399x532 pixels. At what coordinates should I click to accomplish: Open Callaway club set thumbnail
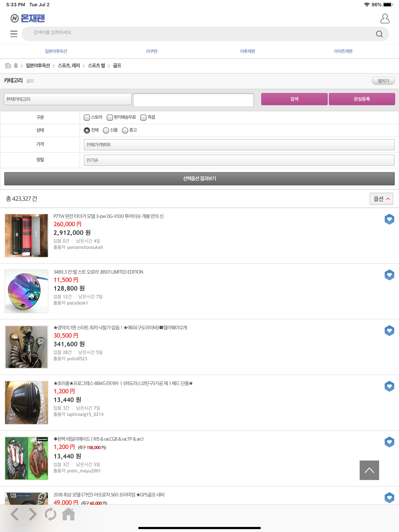tap(26, 347)
